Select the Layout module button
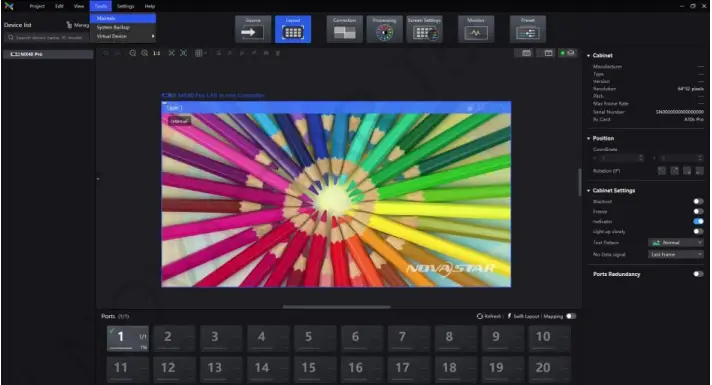Viewport: 712px width, 385px height. coord(293,29)
